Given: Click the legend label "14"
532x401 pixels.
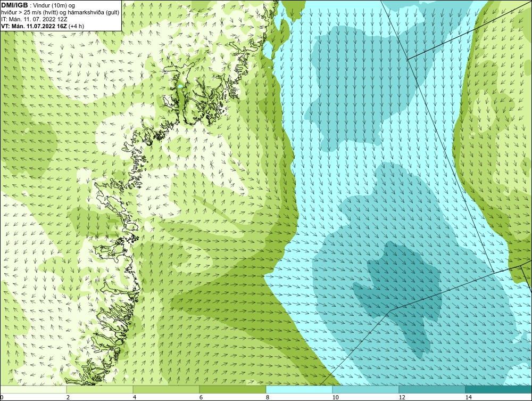Looking at the screenshot, I should pyautogui.click(x=469, y=397).
